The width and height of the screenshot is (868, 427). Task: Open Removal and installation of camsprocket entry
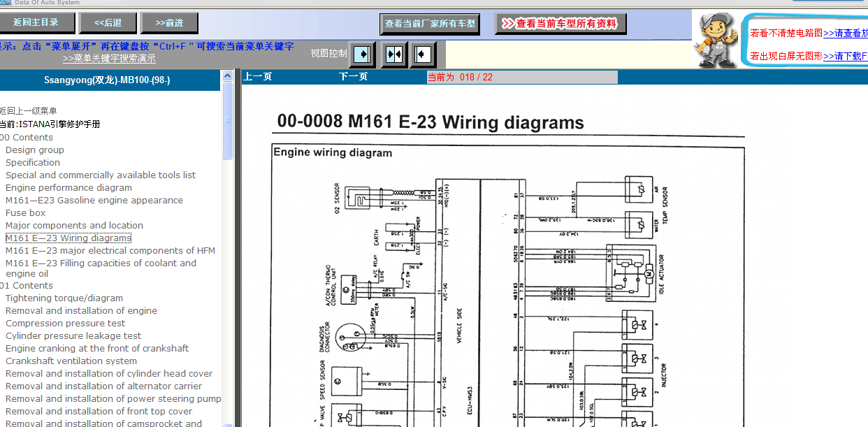pyautogui.click(x=103, y=424)
